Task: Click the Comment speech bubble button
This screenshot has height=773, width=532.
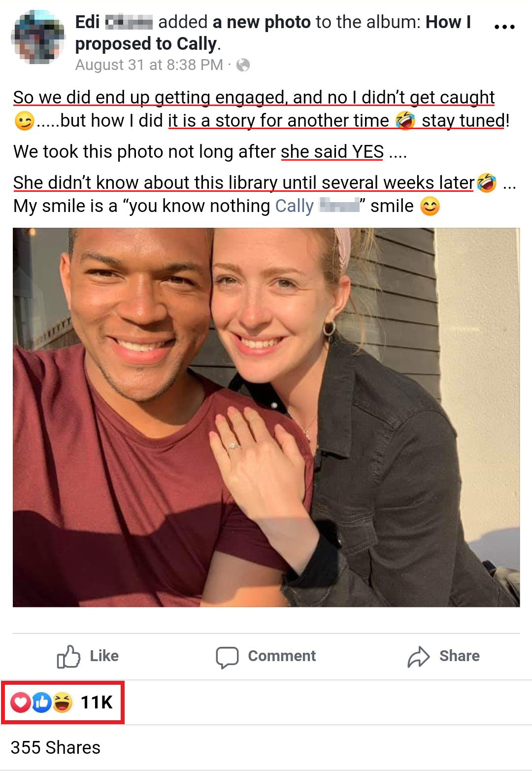Action: [266, 656]
